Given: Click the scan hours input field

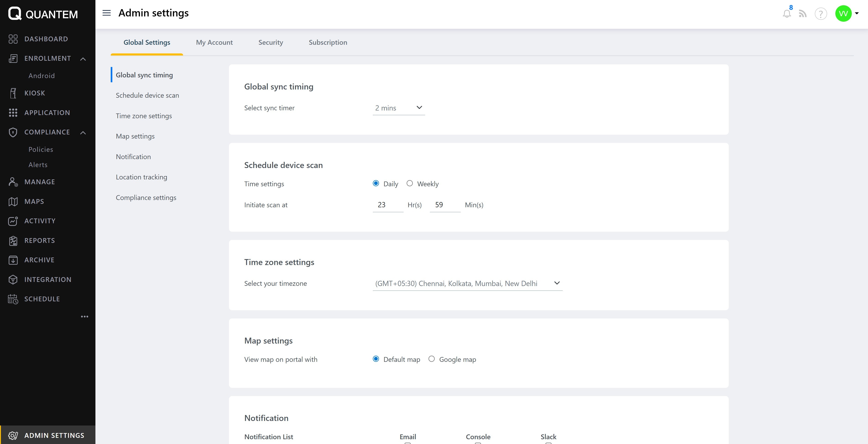Looking at the screenshot, I should click(387, 205).
